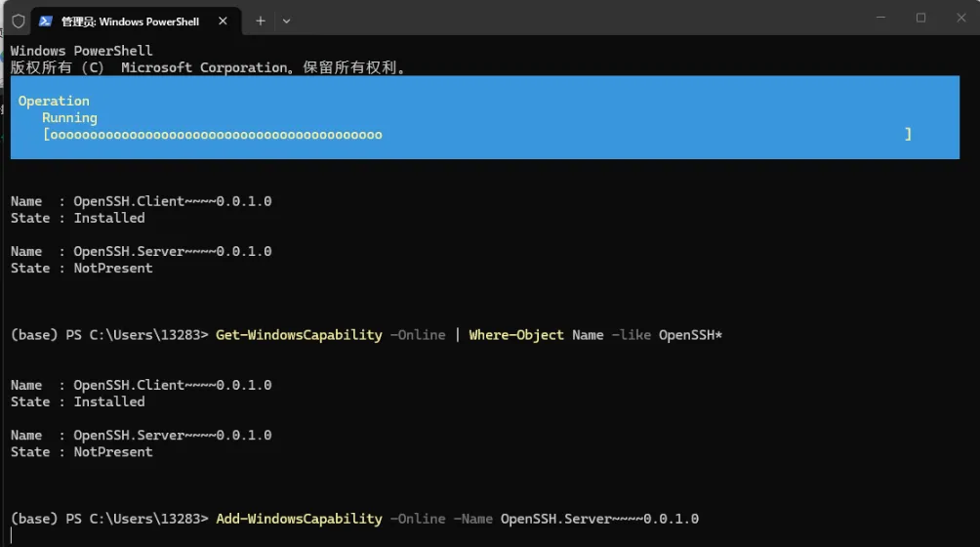Close the terminal window

(961, 18)
